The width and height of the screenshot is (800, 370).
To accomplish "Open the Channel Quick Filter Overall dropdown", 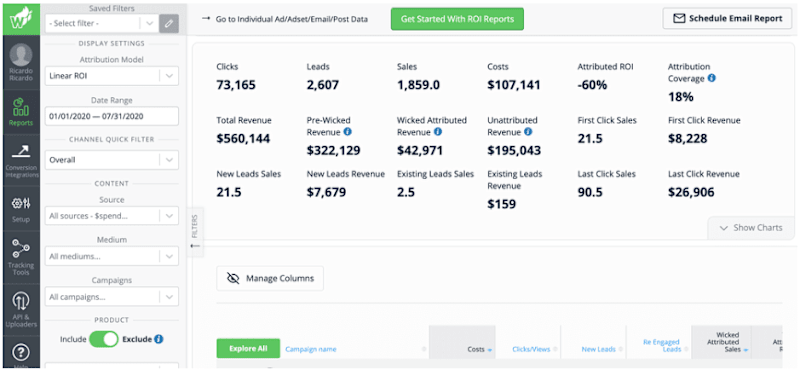I will pyautogui.click(x=112, y=160).
